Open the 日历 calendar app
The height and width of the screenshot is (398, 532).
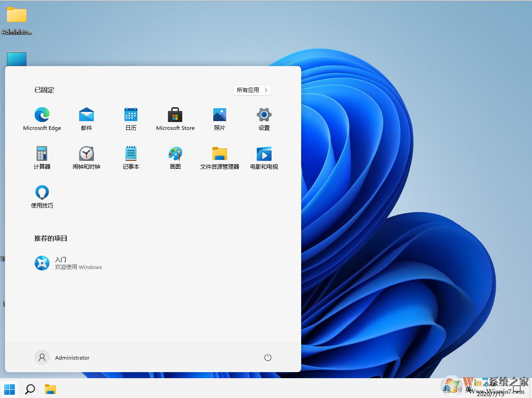[131, 119]
